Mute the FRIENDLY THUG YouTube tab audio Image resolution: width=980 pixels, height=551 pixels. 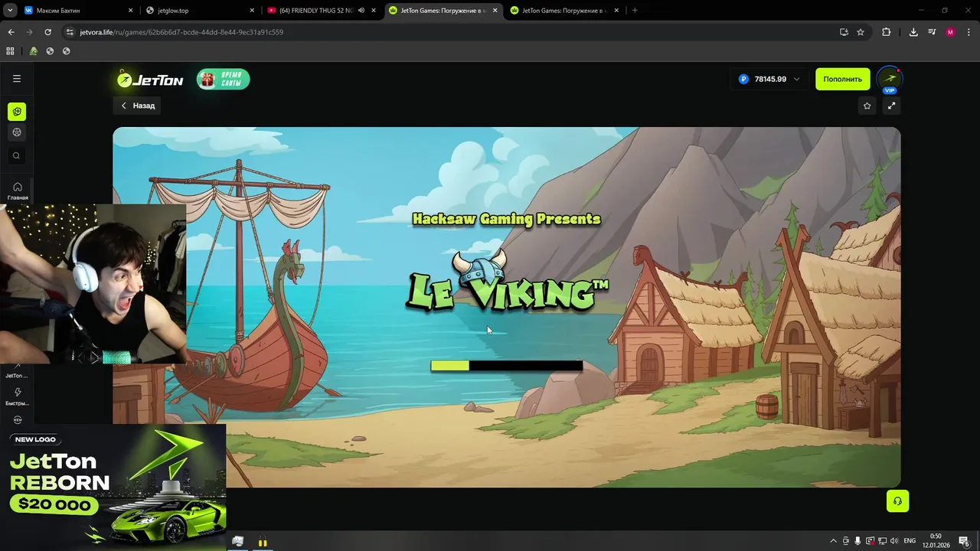(x=361, y=11)
